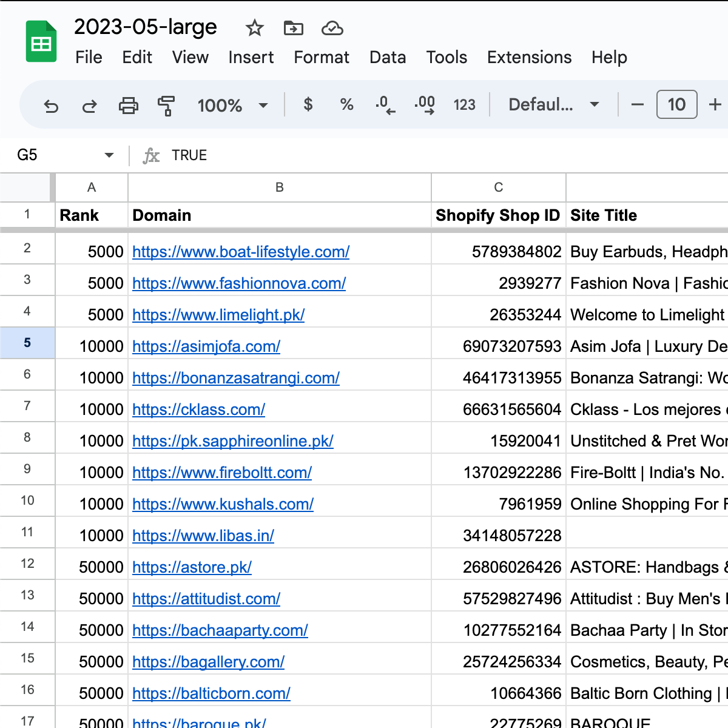
Task: Format as percent
Action: click(x=346, y=105)
